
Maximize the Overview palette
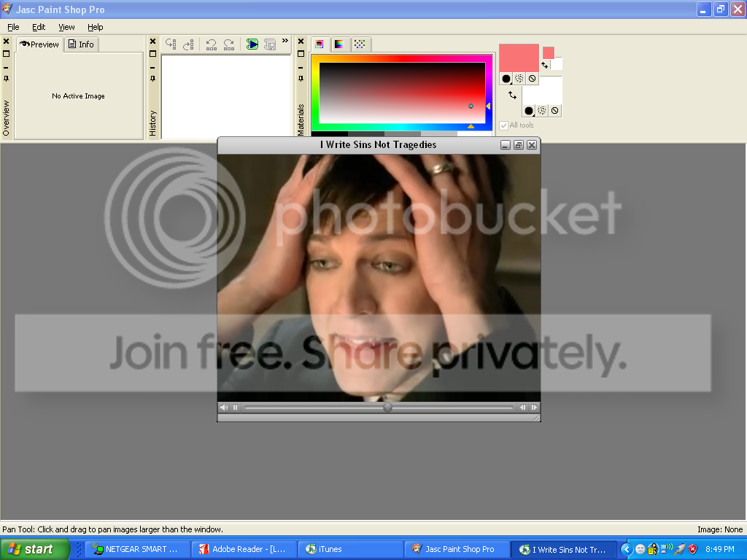[6, 54]
